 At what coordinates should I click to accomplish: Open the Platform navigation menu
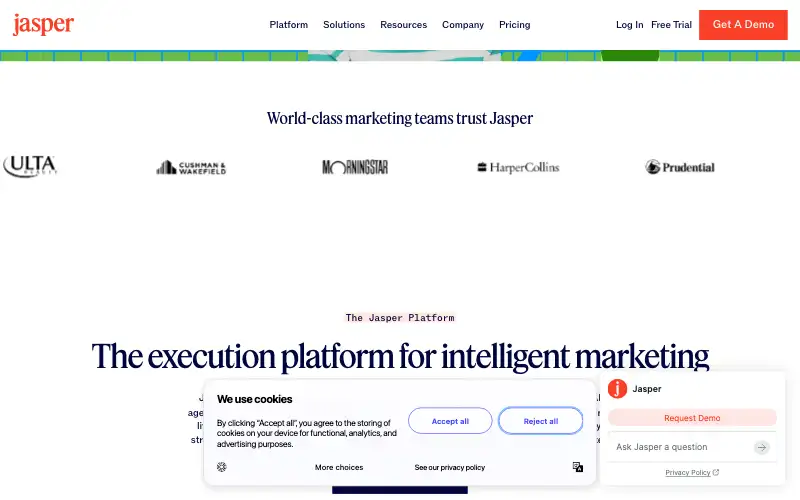[289, 24]
